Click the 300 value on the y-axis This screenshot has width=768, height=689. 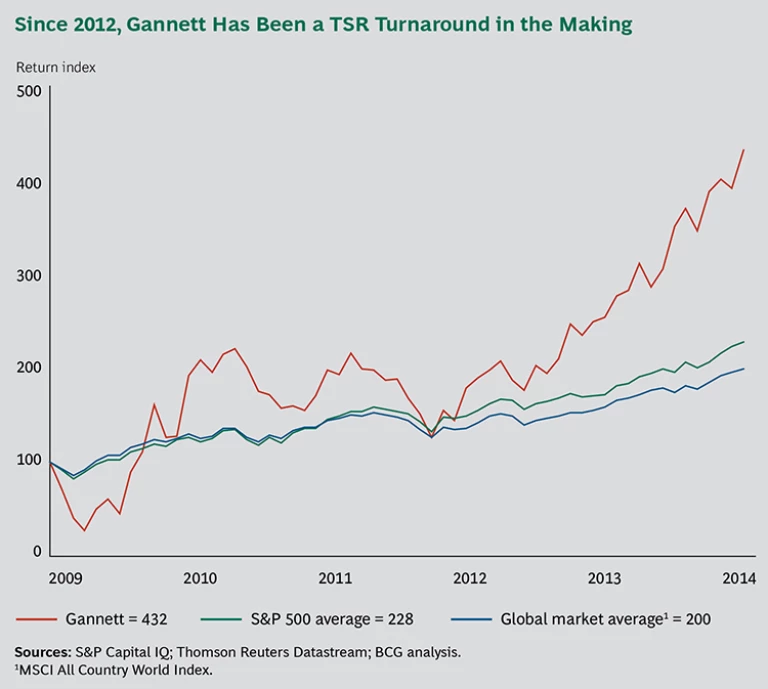[30, 276]
